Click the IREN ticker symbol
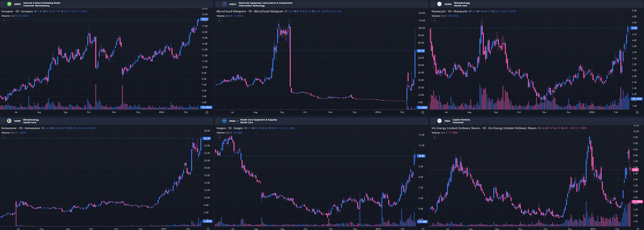Screen dimensions: 644x230 [x=447, y=121]
